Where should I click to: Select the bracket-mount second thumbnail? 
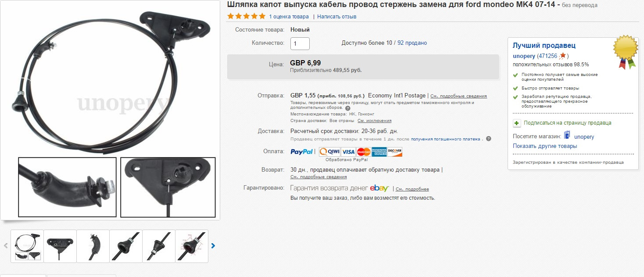pos(60,246)
